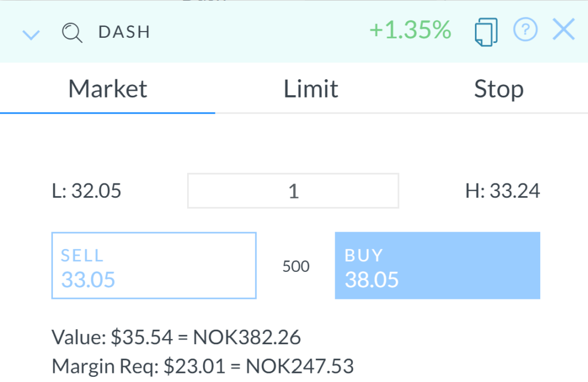Open help via the question mark icon
588x382 pixels.
525,30
